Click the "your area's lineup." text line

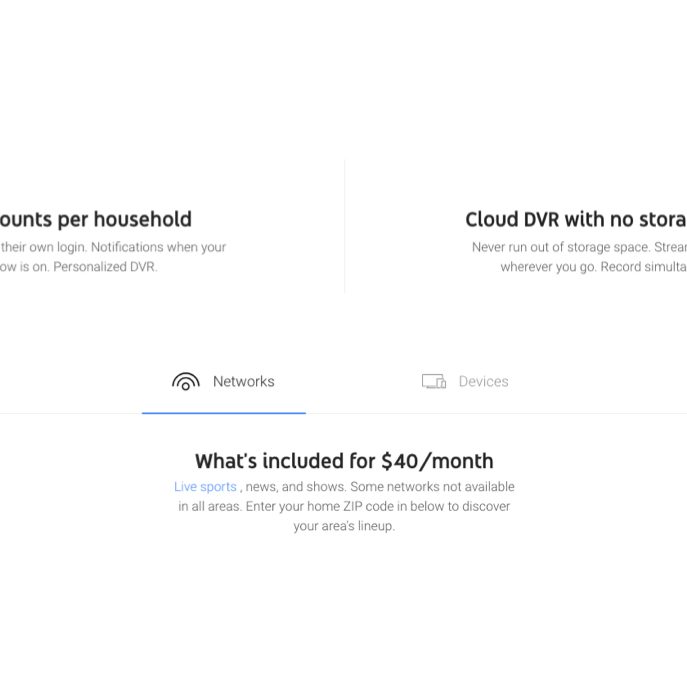coord(344,526)
